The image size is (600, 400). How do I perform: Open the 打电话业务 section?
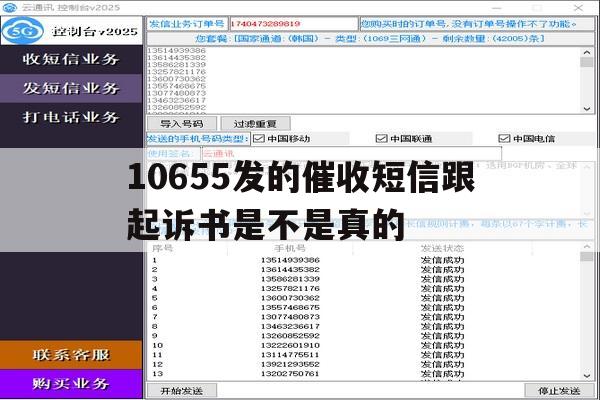(x=71, y=117)
